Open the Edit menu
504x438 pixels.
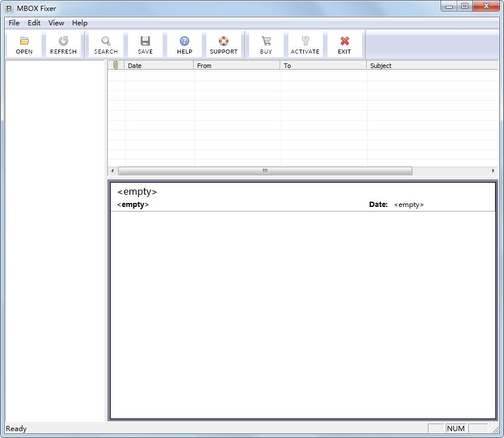pos(33,22)
